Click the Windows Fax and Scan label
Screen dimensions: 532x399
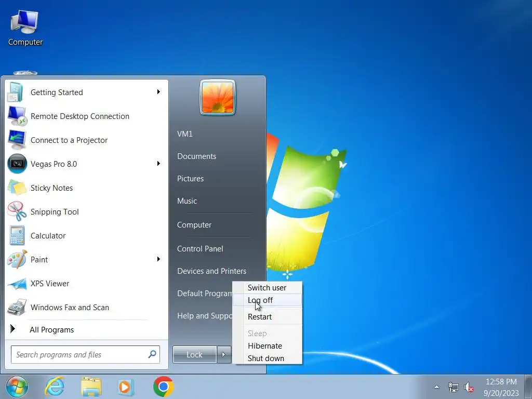click(70, 308)
